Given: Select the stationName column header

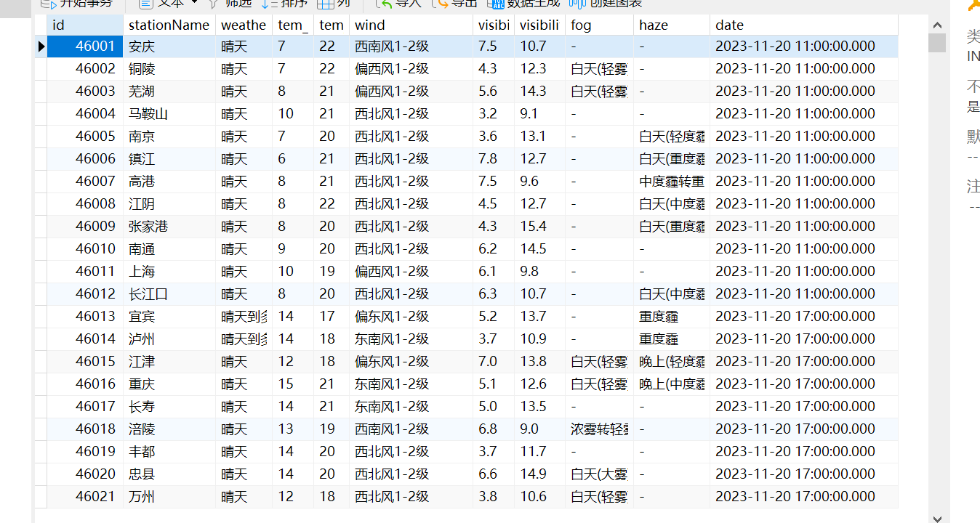Looking at the screenshot, I should click(169, 25).
